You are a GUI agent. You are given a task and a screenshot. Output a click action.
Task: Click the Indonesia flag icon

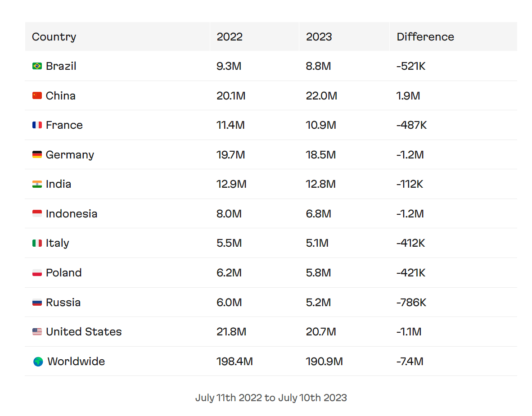pos(37,214)
